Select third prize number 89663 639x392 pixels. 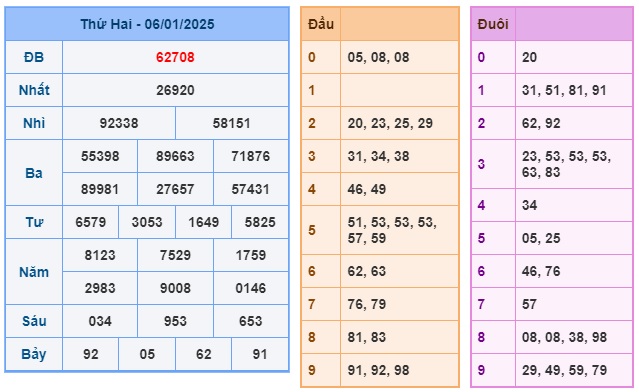pyautogui.click(x=175, y=156)
